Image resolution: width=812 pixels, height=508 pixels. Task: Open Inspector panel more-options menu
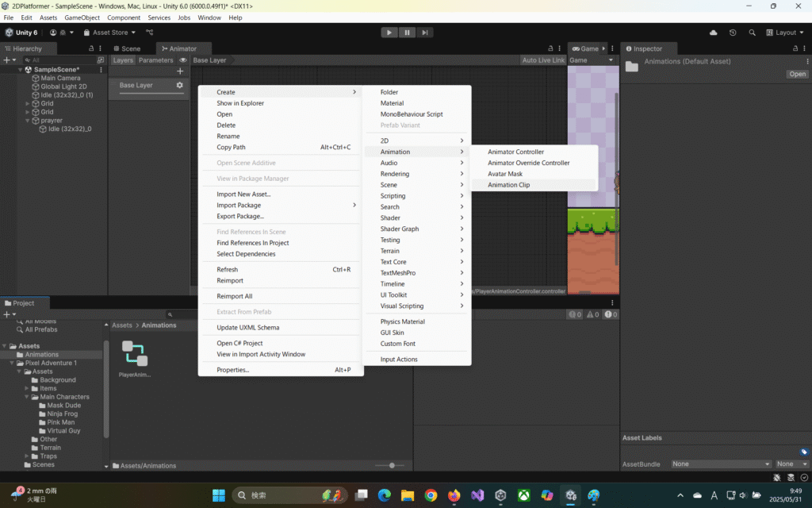click(804, 48)
